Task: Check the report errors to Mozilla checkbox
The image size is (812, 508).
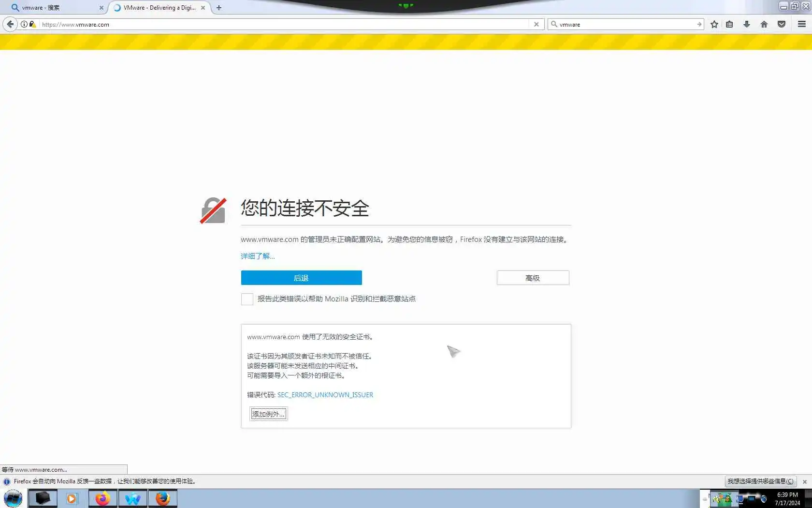Action: click(247, 299)
